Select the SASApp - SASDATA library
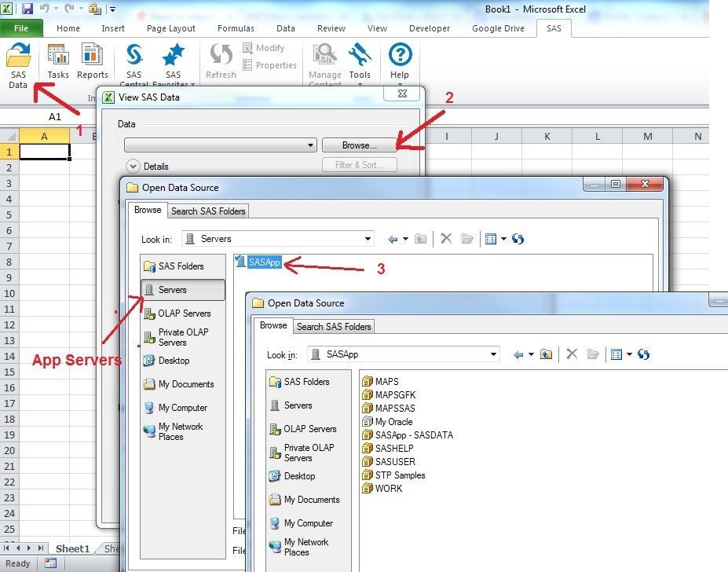This screenshot has height=572, width=728. click(407, 435)
